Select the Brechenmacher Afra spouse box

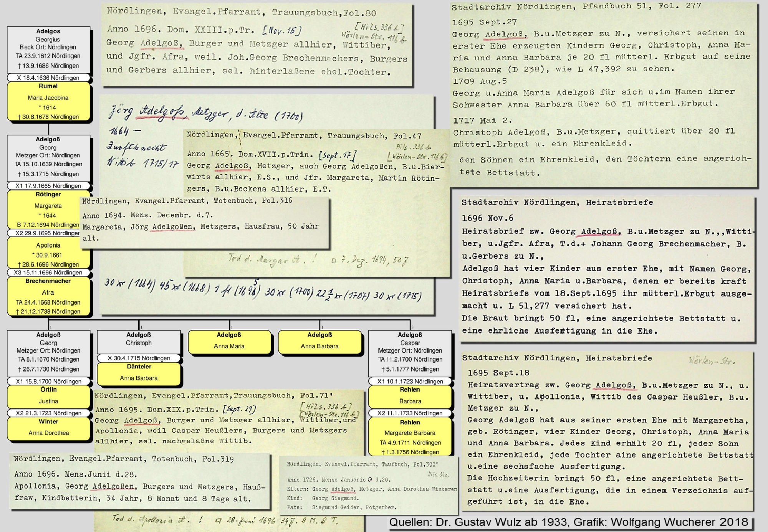pyautogui.click(x=48, y=296)
